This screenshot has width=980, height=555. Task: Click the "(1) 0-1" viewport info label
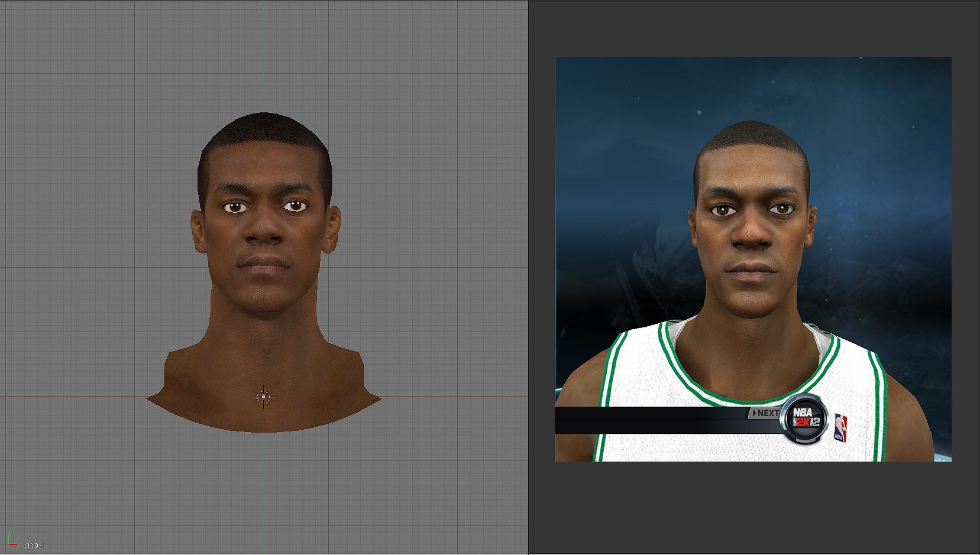coord(35,546)
